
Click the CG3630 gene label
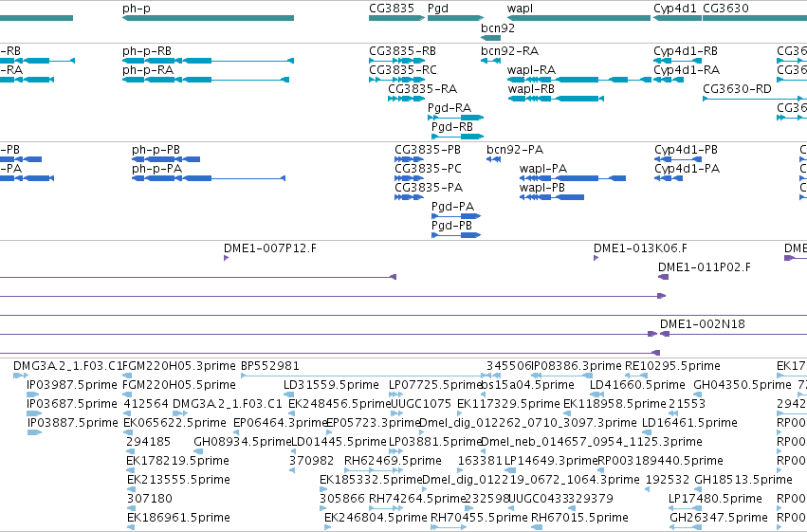tap(725, 9)
